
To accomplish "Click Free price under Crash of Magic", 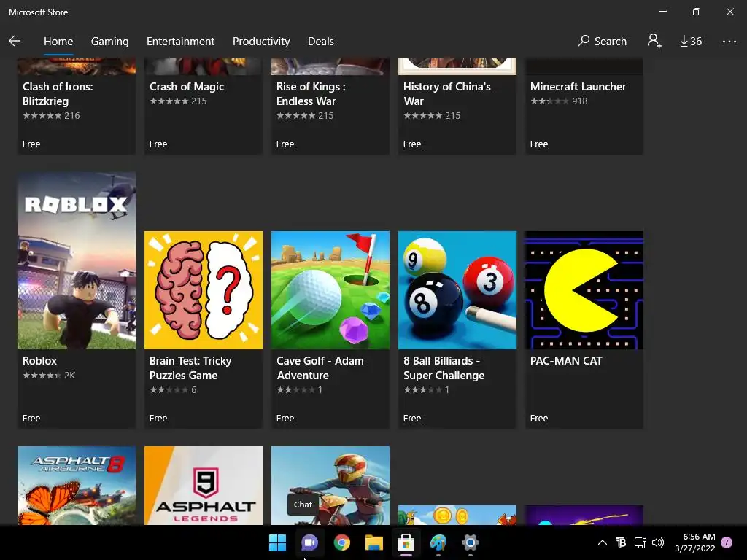I will click(x=158, y=144).
